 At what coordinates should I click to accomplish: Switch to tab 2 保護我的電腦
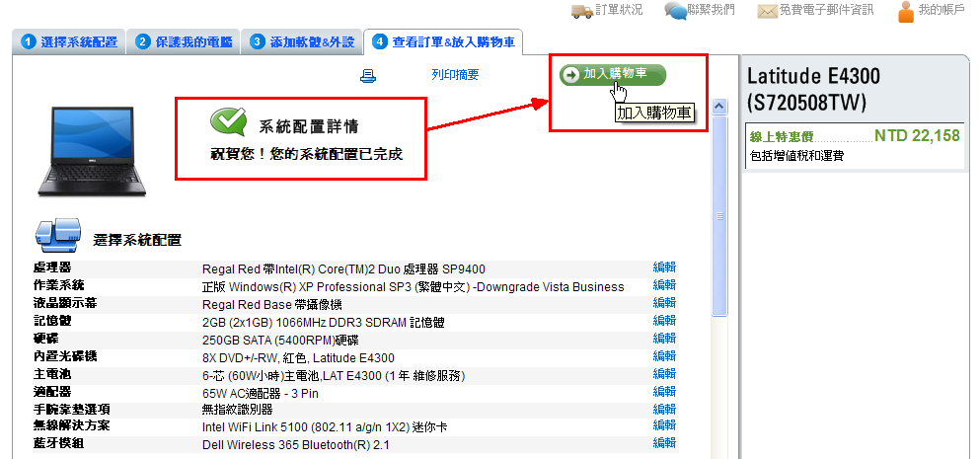point(184,41)
